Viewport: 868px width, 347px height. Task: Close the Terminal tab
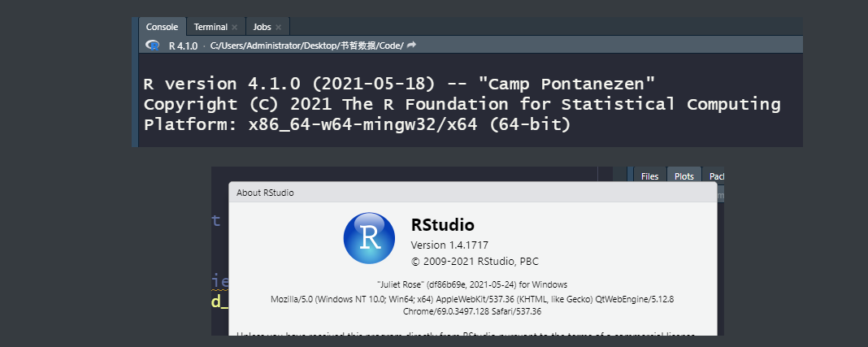pos(235,28)
